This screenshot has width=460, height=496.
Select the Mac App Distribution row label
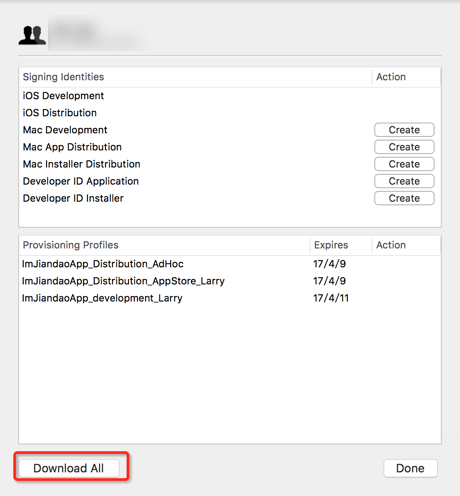(x=72, y=147)
